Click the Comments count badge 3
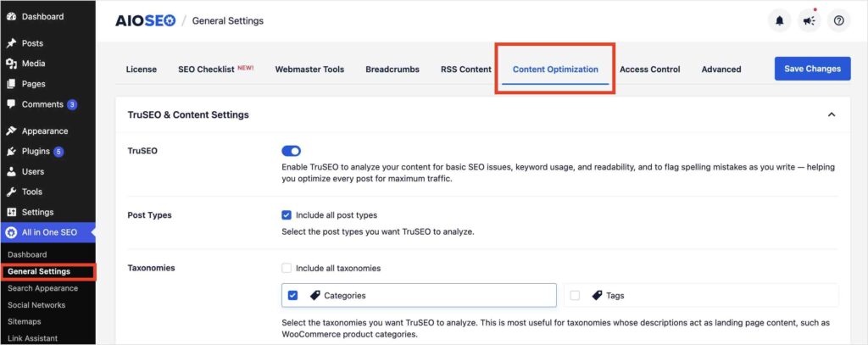Image resolution: width=868 pixels, height=345 pixels. click(72, 104)
